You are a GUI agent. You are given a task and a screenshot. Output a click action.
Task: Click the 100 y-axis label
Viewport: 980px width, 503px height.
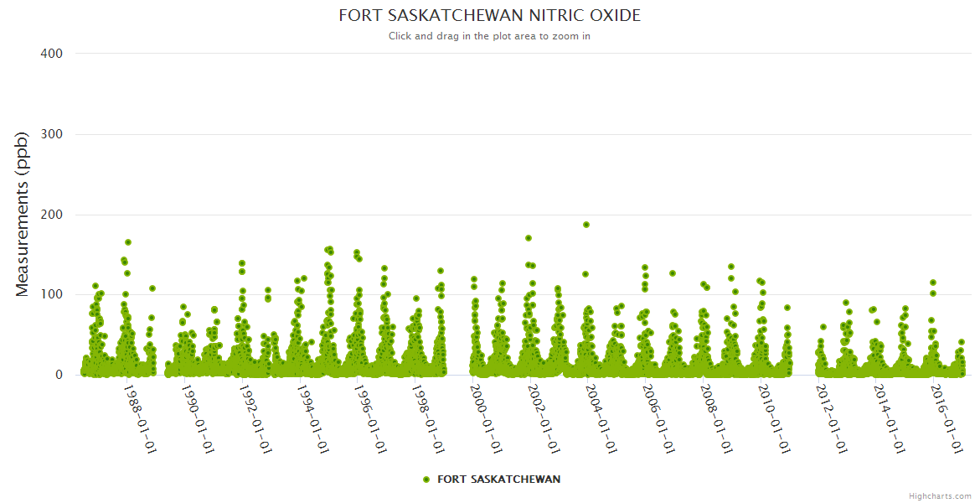[52, 295]
